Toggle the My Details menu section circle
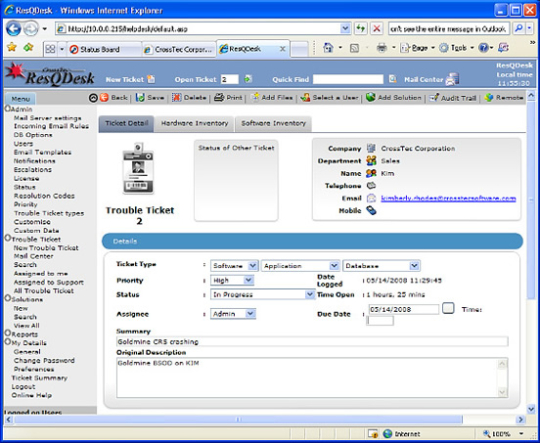Image resolution: width=540 pixels, height=443 pixels. click(x=8, y=342)
